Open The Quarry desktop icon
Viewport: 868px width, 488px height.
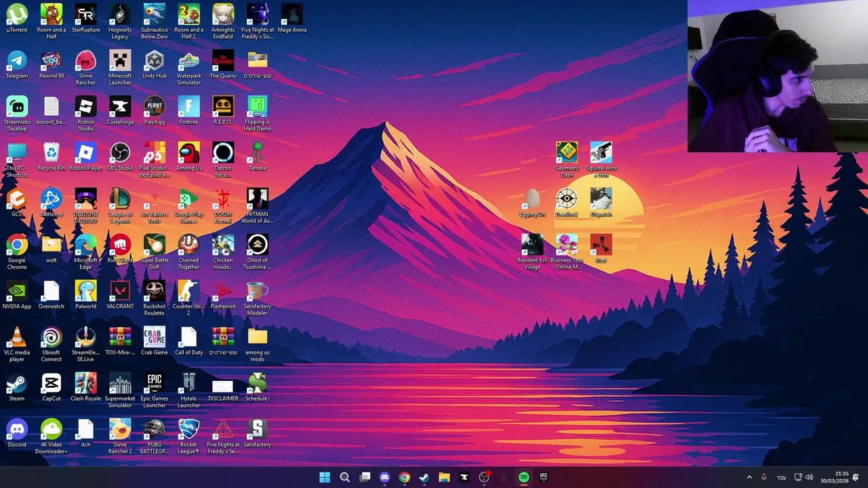223,65
